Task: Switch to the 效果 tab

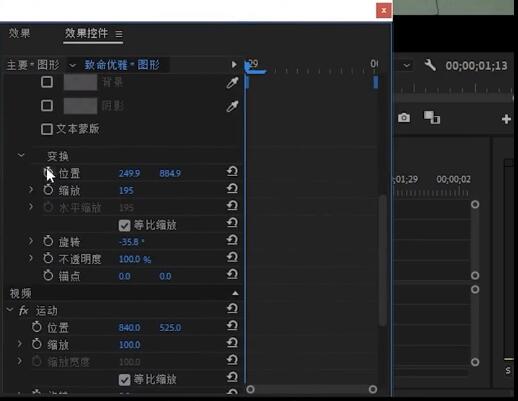Action: [x=19, y=33]
